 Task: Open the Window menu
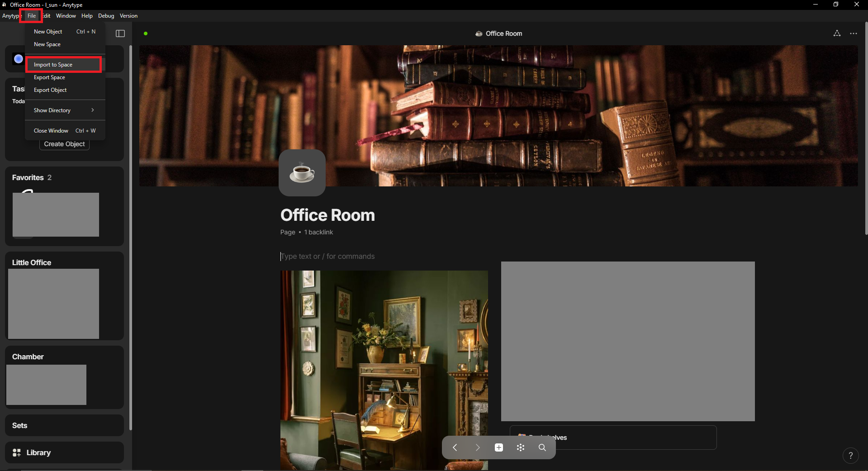point(66,16)
